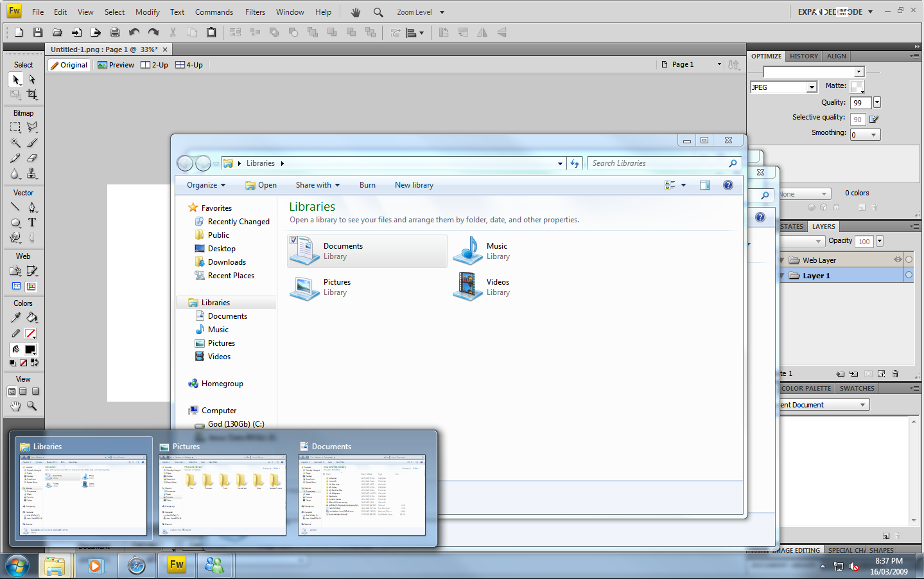Open the Quality slider dropdown
924x579 pixels.
[x=877, y=102]
